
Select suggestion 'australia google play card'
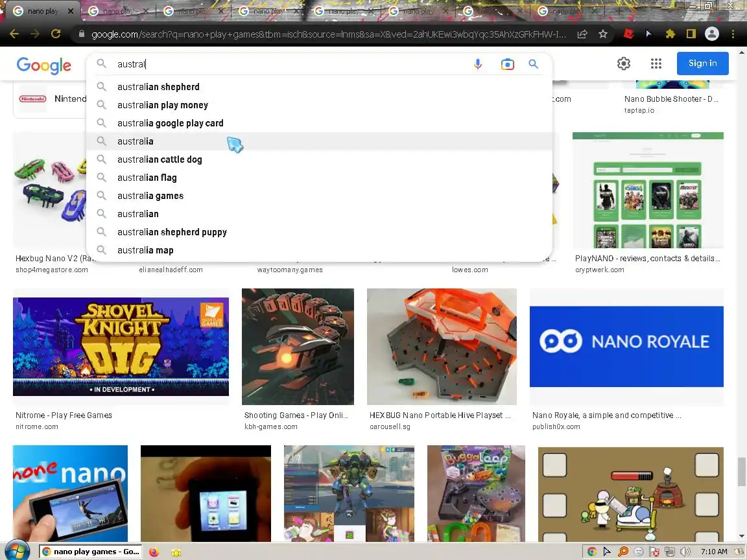319,123
